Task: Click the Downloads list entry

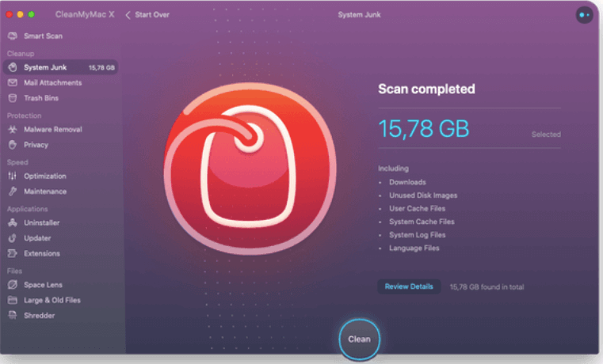Action: pyautogui.click(x=407, y=182)
